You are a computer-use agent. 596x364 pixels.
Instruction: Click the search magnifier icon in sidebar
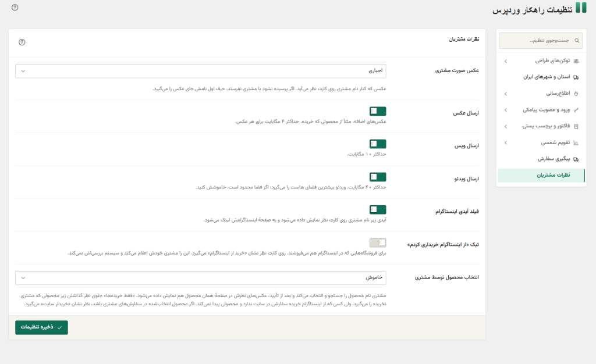577,41
